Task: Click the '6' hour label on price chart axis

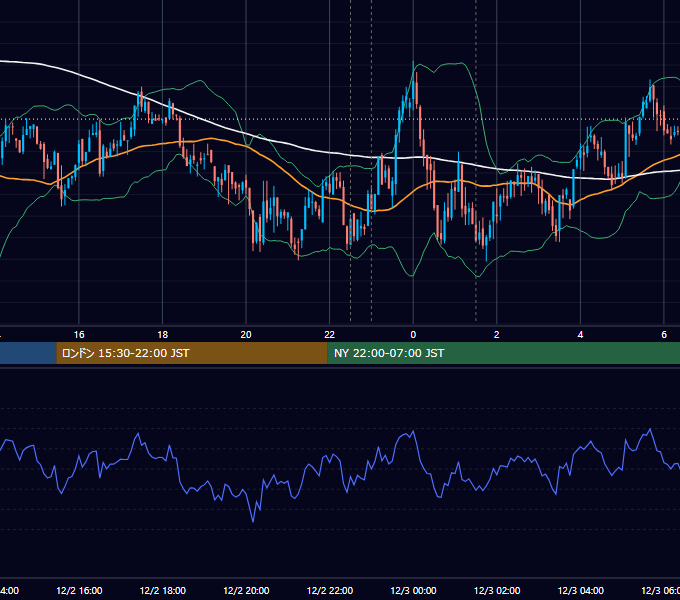Action: 664,335
